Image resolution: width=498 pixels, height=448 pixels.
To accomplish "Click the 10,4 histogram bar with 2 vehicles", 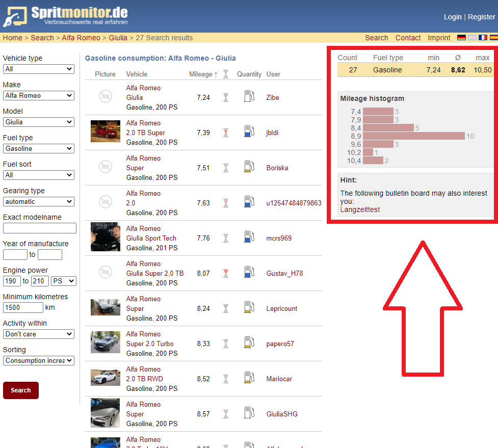I will coord(373,161).
